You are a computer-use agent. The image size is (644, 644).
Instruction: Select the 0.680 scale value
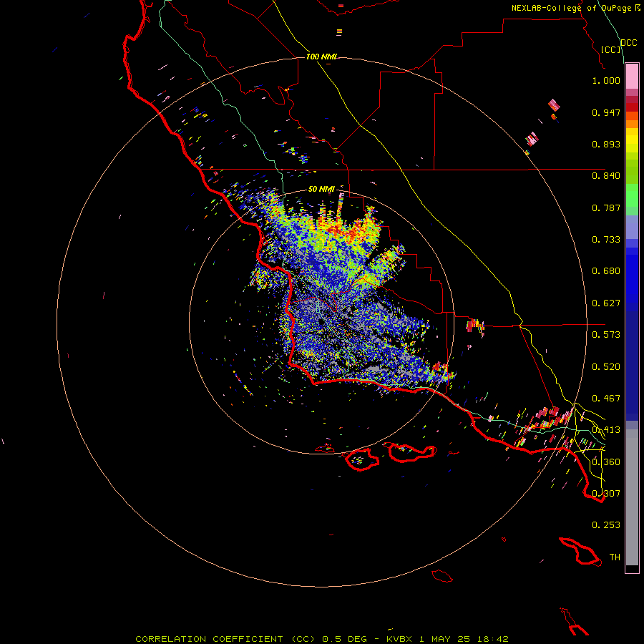[606, 271]
